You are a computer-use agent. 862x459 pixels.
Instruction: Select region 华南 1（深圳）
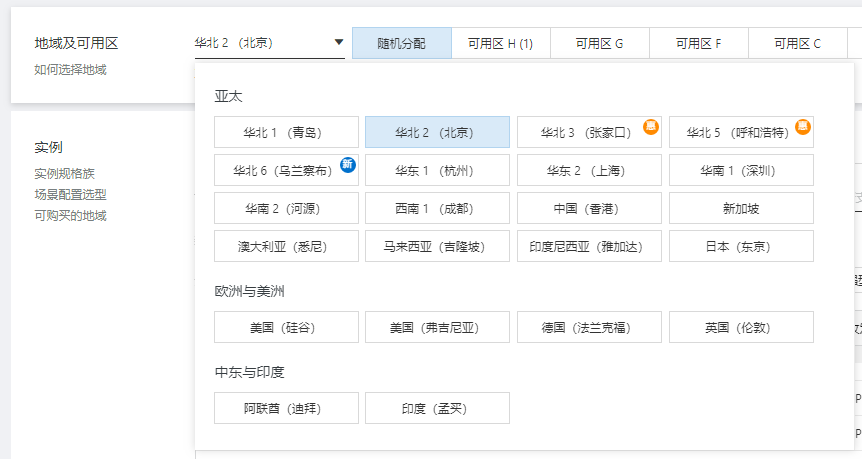(x=741, y=171)
